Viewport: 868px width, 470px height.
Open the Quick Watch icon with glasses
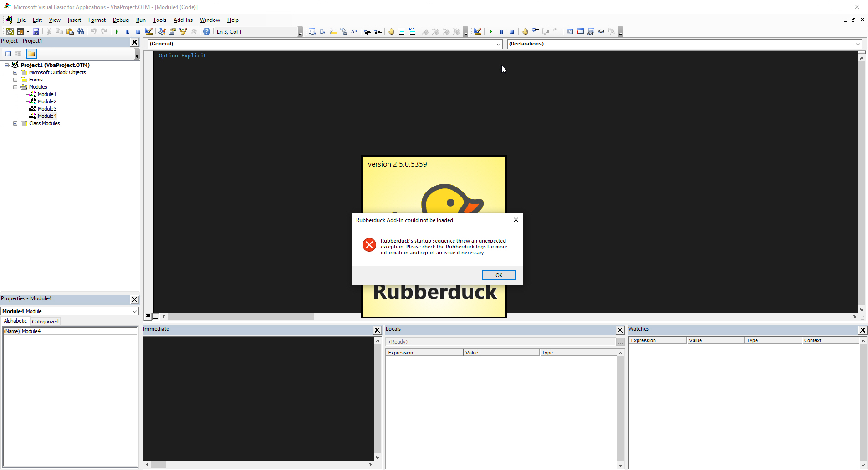[601, 31]
